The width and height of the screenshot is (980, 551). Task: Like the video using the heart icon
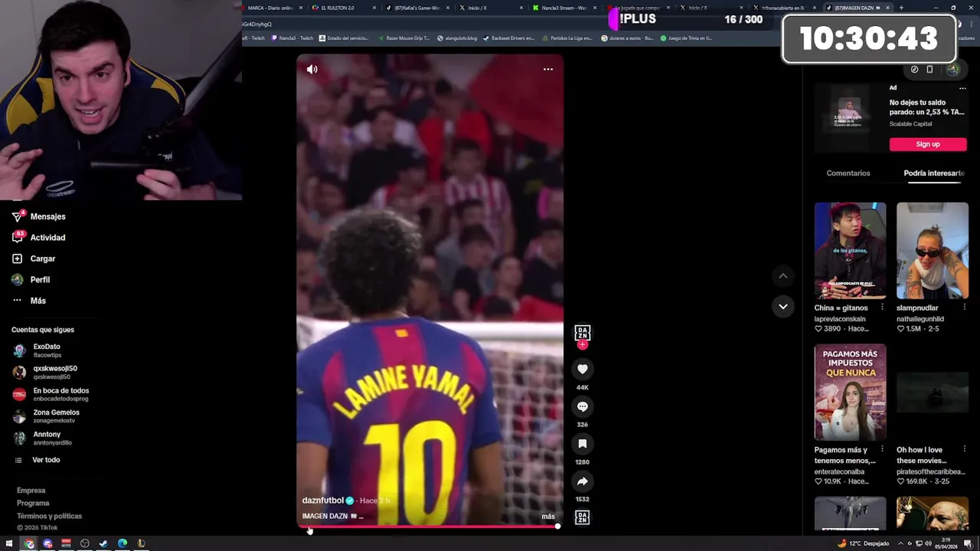583,369
